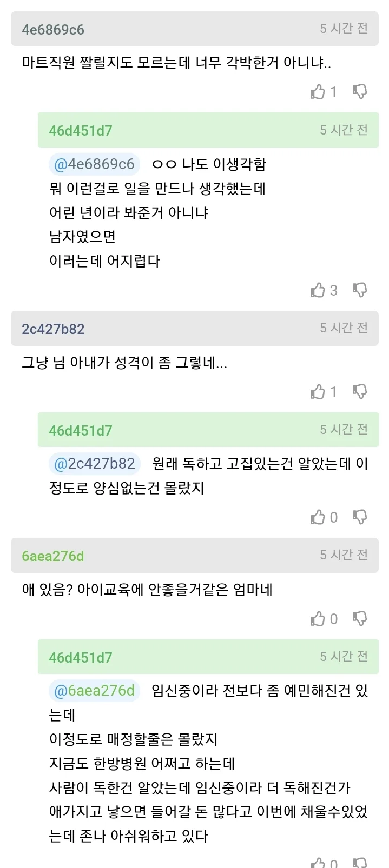
Task: Tap the green 6aea276d username
Action: (53, 556)
